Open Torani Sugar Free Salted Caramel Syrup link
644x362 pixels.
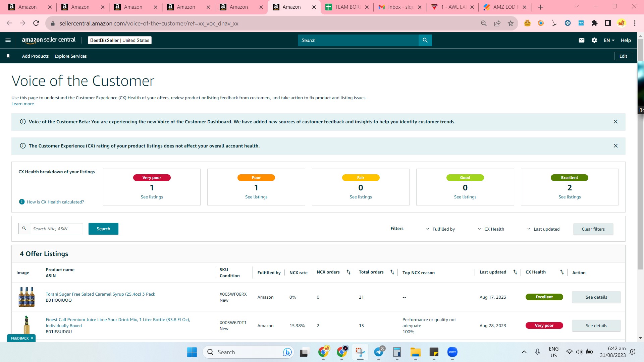[100, 294]
